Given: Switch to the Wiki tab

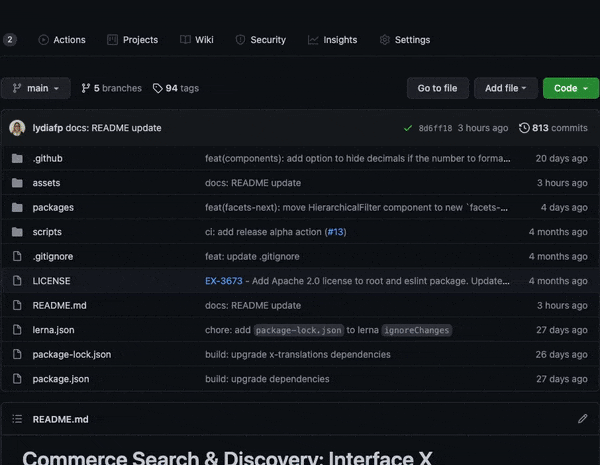Looking at the screenshot, I should point(197,40).
